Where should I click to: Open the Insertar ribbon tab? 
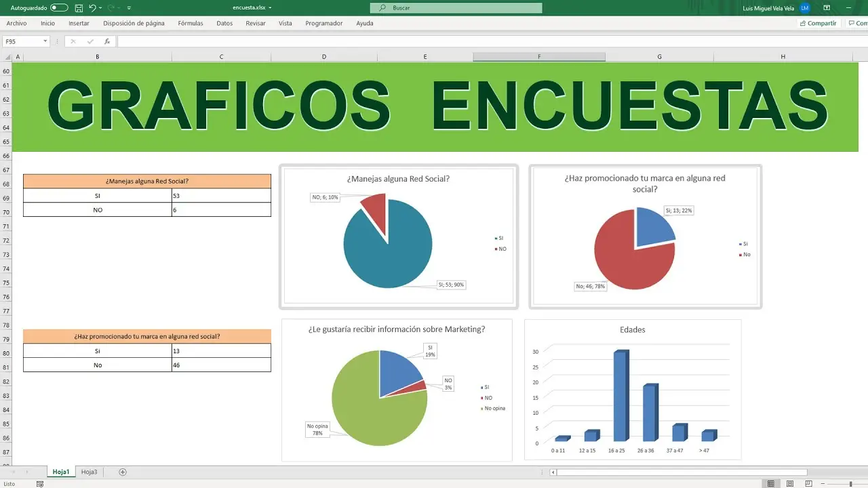79,23
